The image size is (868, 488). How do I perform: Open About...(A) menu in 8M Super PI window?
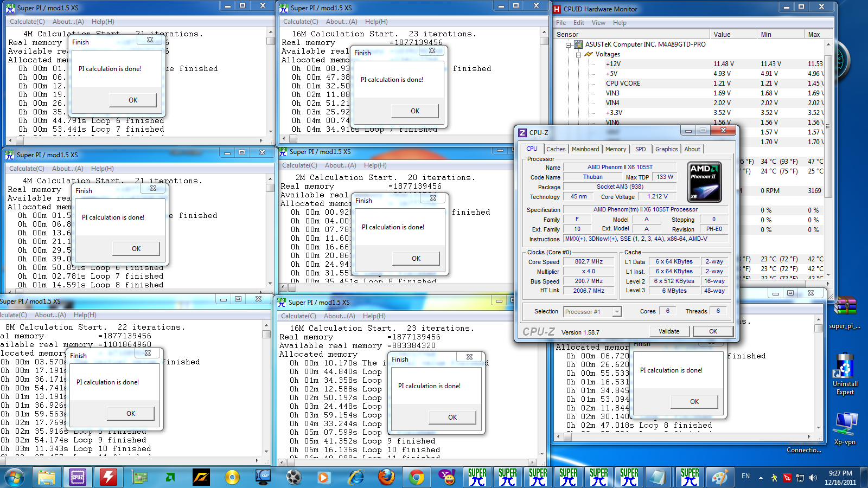coord(50,315)
